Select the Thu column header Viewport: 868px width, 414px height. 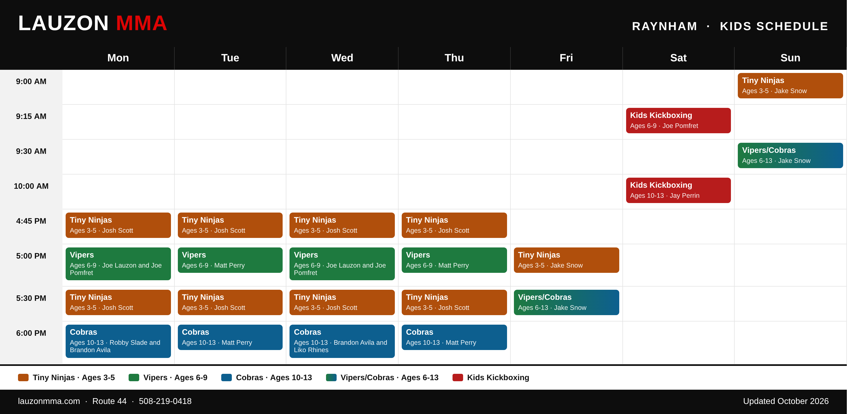tap(454, 58)
